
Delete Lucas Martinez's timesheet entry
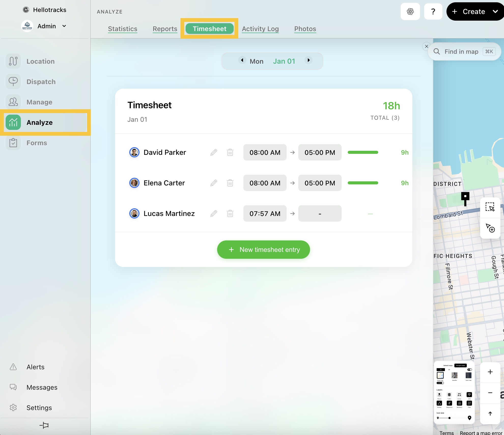[x=230, y=213]
